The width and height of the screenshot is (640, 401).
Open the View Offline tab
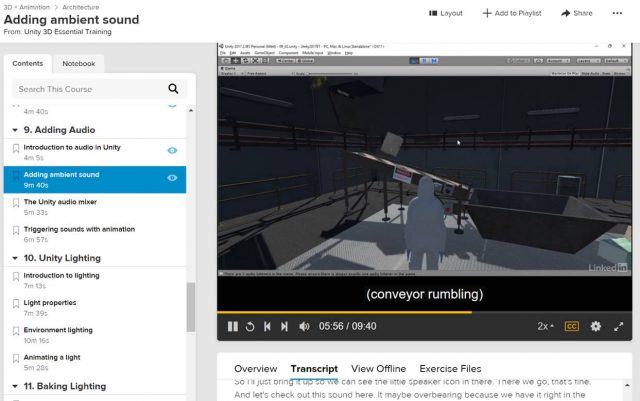[378, 369]
